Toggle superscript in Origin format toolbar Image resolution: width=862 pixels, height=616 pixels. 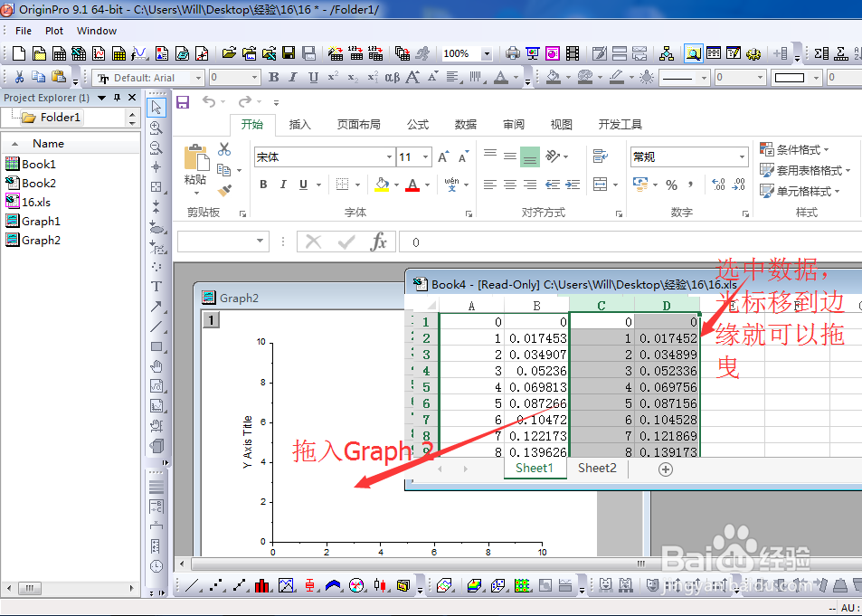coord(333,77)
